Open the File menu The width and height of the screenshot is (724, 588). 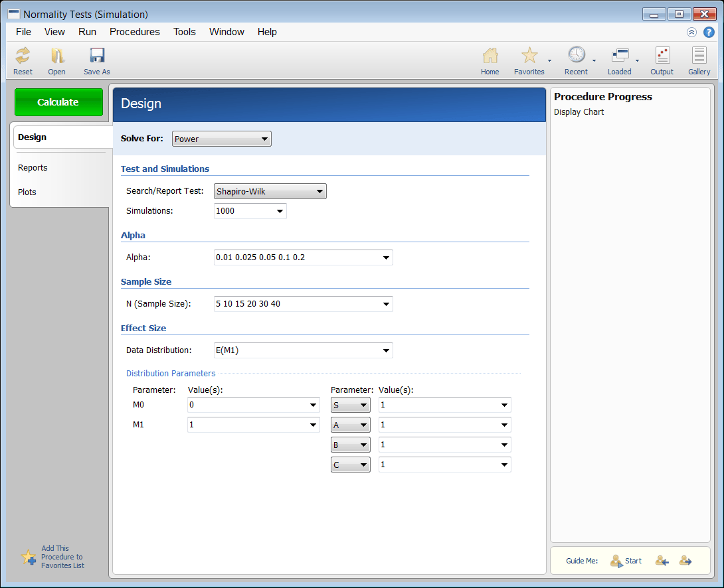coord(23,32)
